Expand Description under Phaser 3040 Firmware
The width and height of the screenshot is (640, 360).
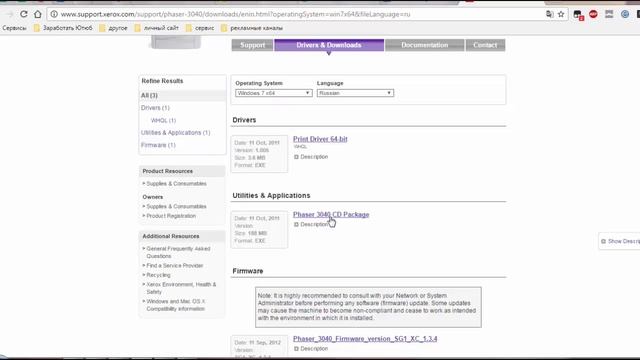coord(311,349)
